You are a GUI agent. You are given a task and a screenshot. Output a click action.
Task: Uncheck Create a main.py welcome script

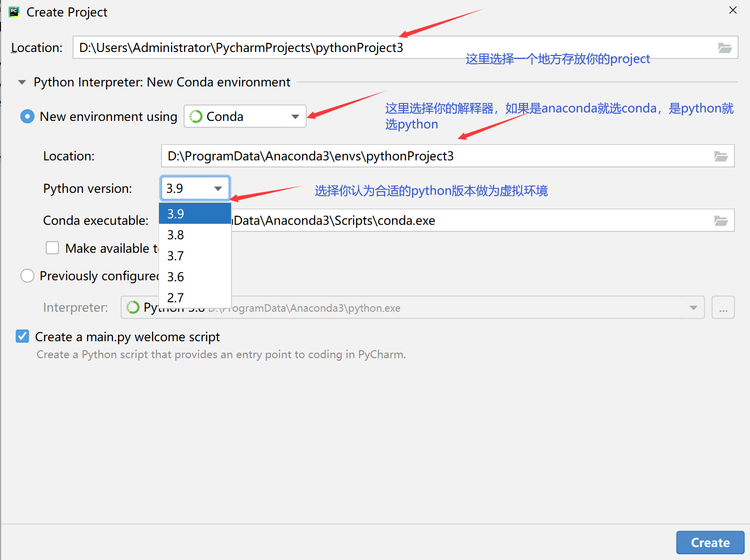pyautogui.click(x=22, y=336)
